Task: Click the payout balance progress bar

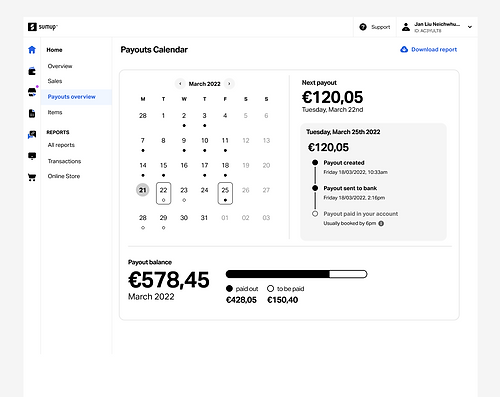Action: pyautogui.click(x=296, y=274)
